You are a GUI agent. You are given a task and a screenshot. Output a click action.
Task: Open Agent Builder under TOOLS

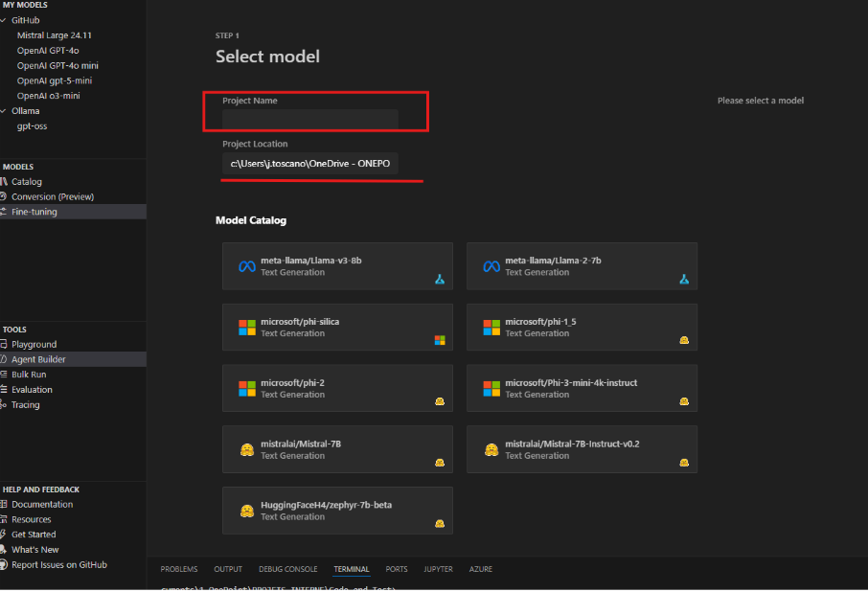73,359
